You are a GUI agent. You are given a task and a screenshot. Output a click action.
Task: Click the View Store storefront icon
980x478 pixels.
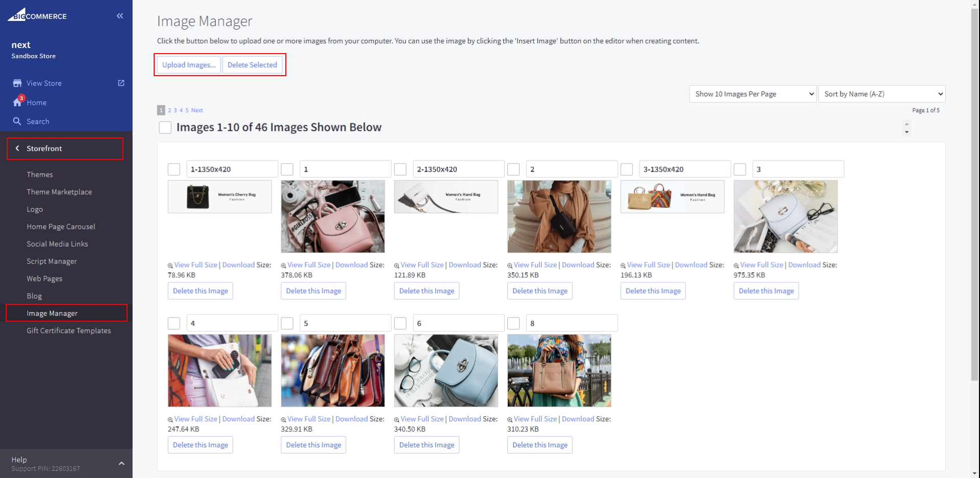[17, 83]
